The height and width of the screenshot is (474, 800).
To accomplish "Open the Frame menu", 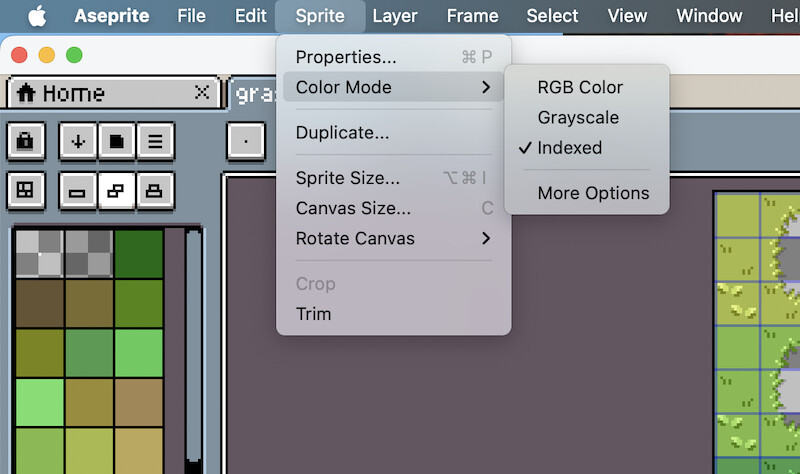I will click(472, 16).
